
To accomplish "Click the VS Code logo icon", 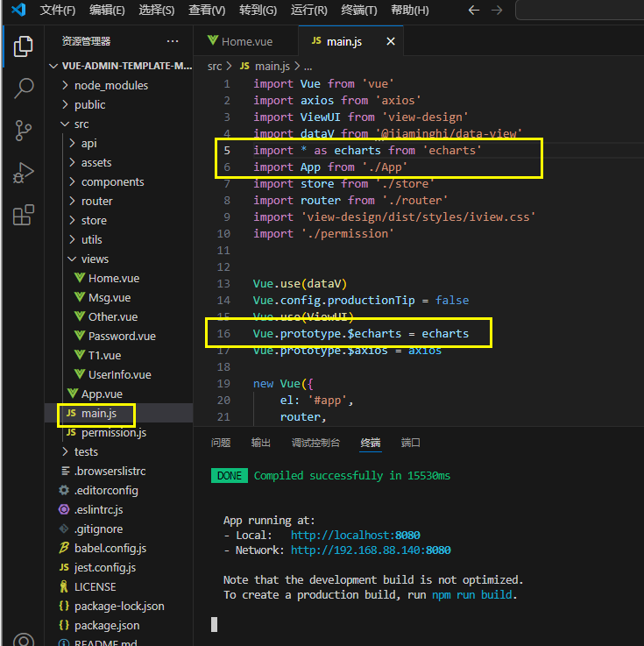I will point(18,10).
